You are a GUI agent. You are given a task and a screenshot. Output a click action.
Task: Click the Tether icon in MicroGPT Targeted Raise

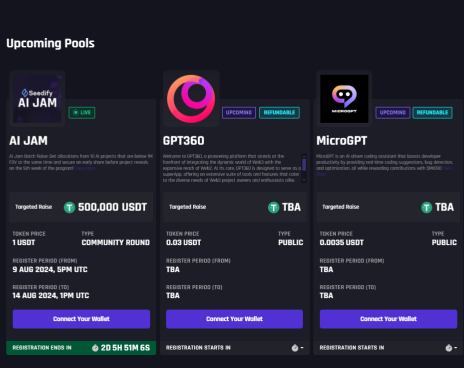pos(427,208)
